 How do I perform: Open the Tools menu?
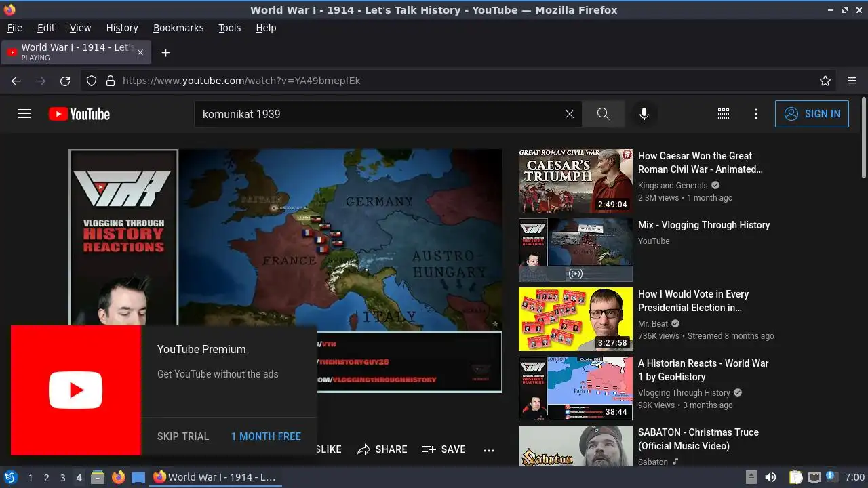(x=230, y=28)
